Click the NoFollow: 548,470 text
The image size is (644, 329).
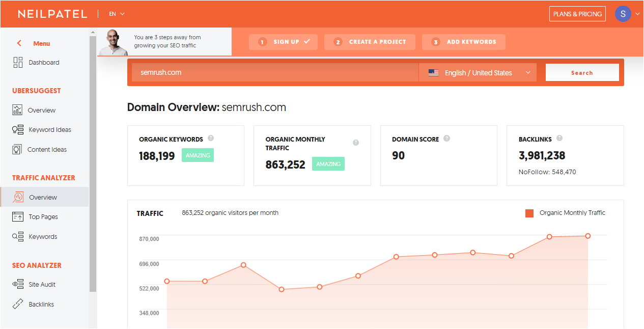(x=547, y=172)
